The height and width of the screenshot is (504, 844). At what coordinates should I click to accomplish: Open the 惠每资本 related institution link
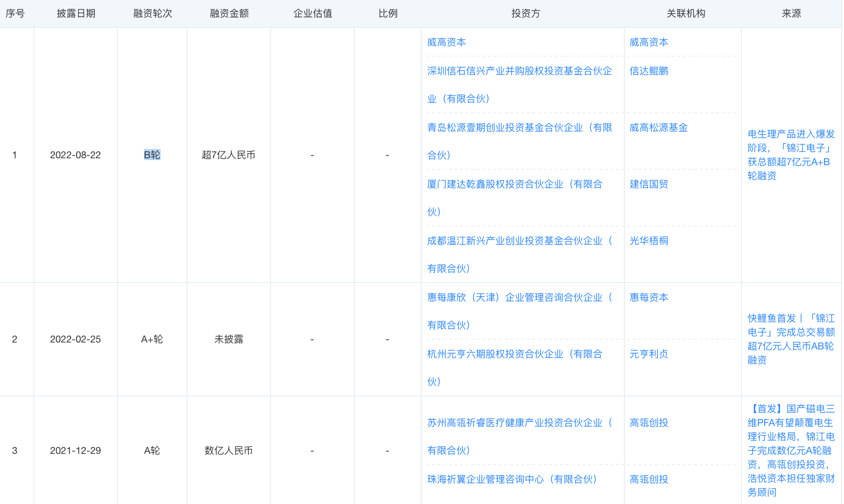pos(649,297)
